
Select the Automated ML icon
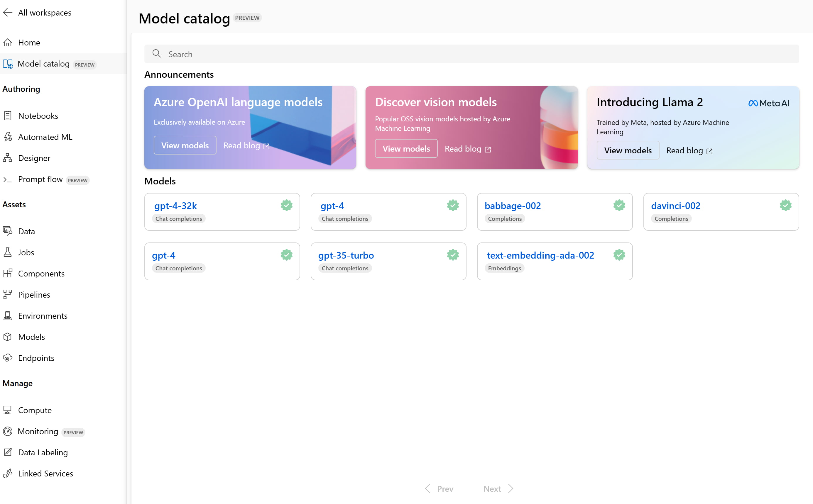[x=8, y=136]
